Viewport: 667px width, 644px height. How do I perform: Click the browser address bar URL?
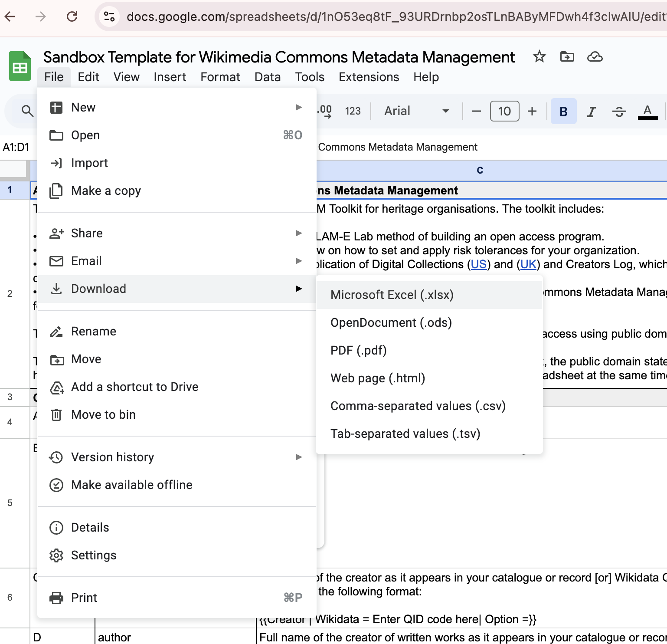pyautogui.click(x=396, y=16)
